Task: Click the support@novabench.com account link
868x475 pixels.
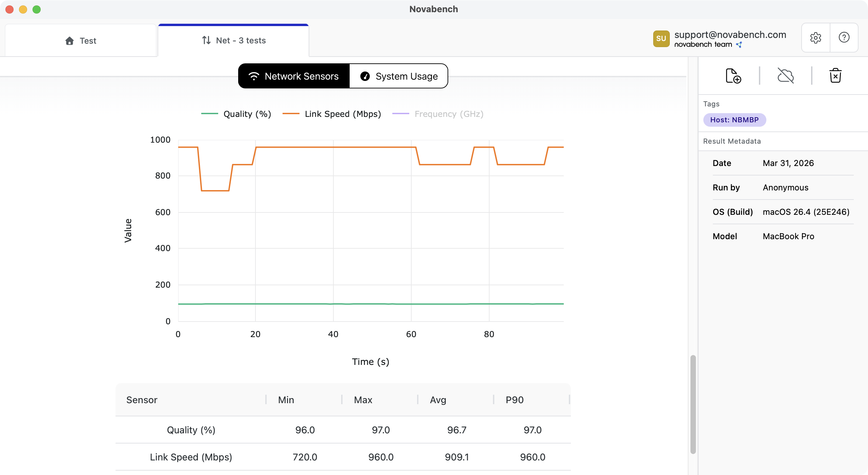Action: (731, 34)
